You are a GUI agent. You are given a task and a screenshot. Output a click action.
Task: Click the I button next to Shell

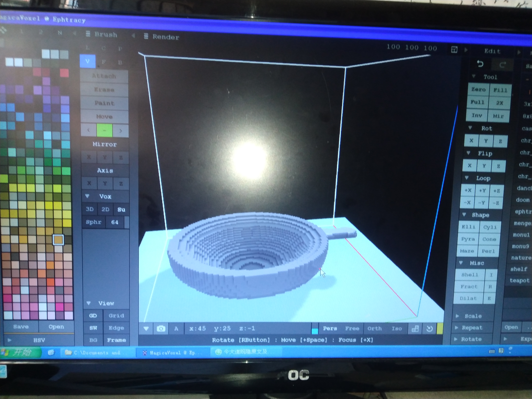[x=491, y=275]
